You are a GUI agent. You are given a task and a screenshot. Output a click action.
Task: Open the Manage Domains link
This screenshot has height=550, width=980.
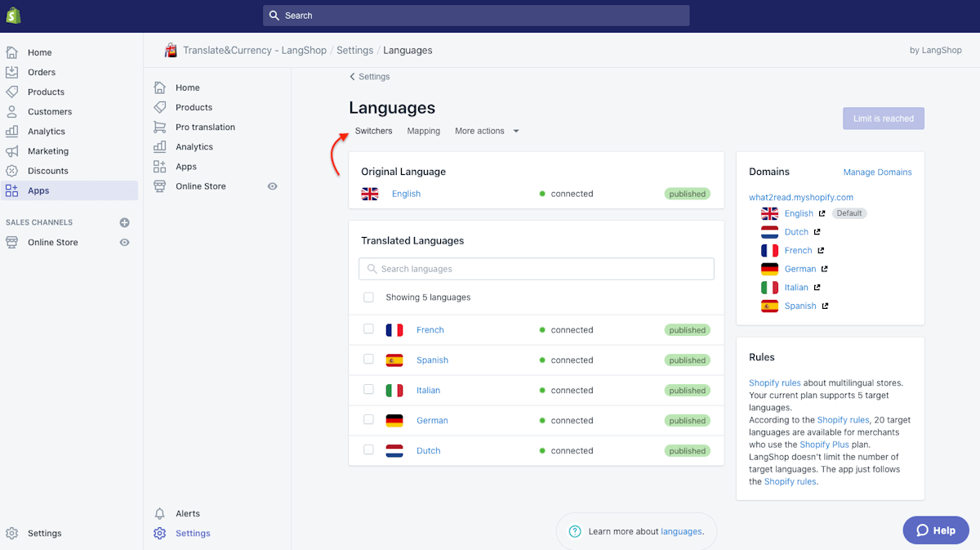pyautogui.click(x=877, y=172)
